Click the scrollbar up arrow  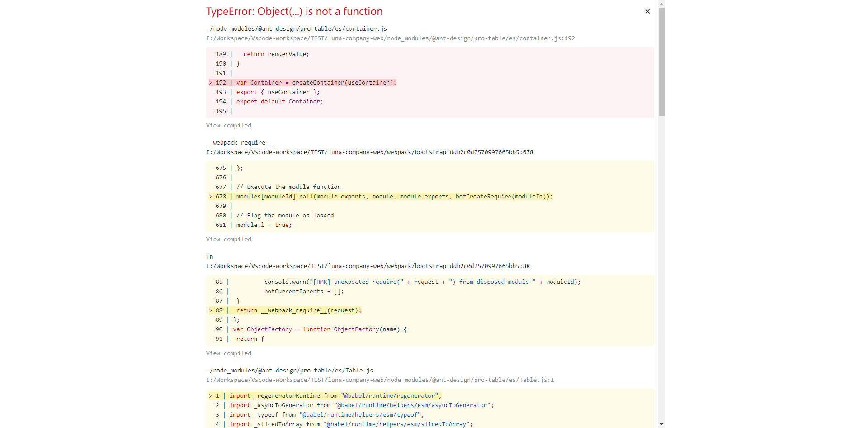click(661, 3)
